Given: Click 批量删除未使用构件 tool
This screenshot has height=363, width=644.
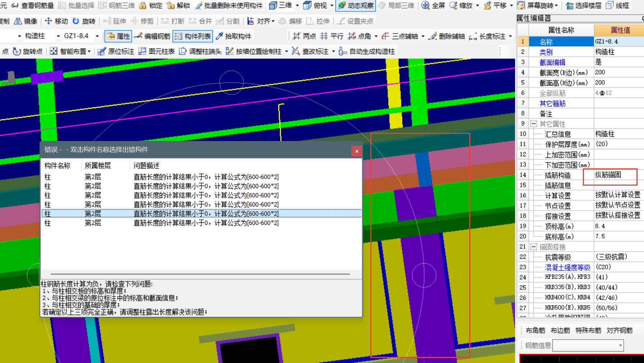Looking at the screenshot, I should point(229,5).
